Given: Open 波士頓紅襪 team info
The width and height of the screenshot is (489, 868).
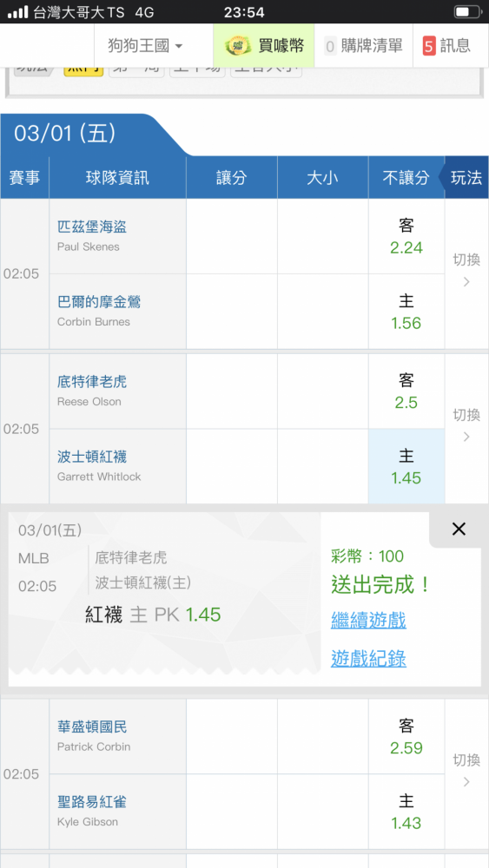Looking at the screenshot, I should (x=92, y=457).
